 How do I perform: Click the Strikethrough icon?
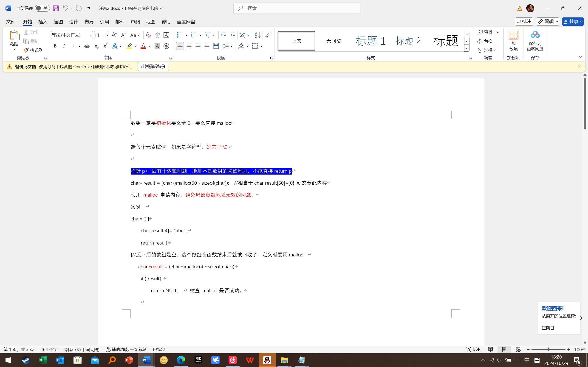(87, 46)
